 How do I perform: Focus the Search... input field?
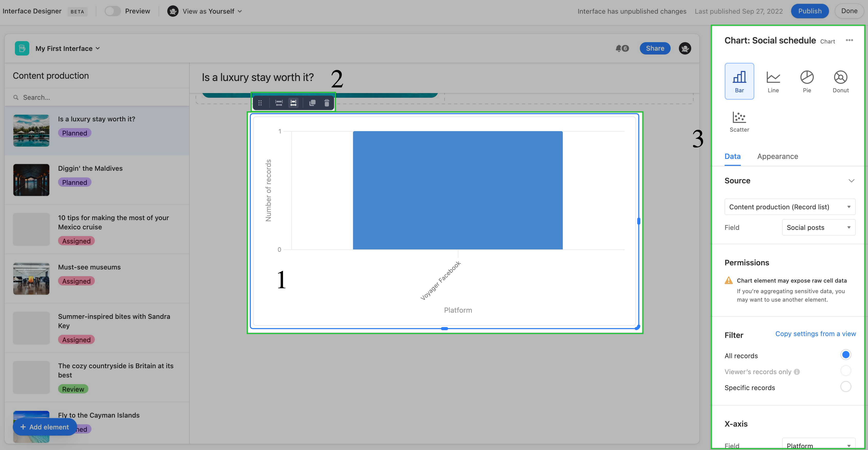[97, 97]
